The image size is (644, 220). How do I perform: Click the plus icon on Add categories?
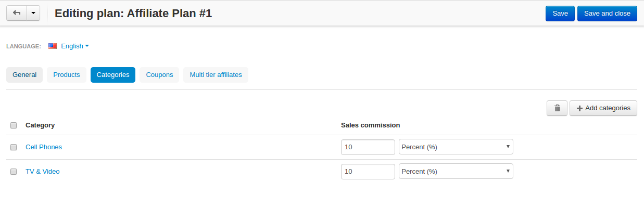coord(579,108)
